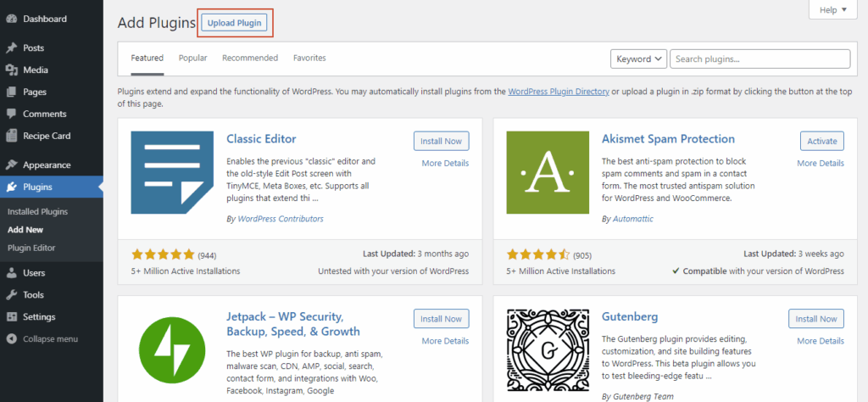868x402 pixels.
Task: Open Posts via its pushpin icon
Action: point(11,48)
